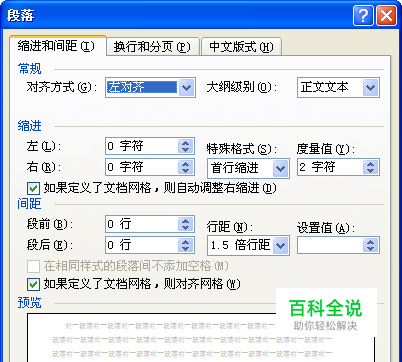Adjust the 段后 spacing spinner

[186, 245]
